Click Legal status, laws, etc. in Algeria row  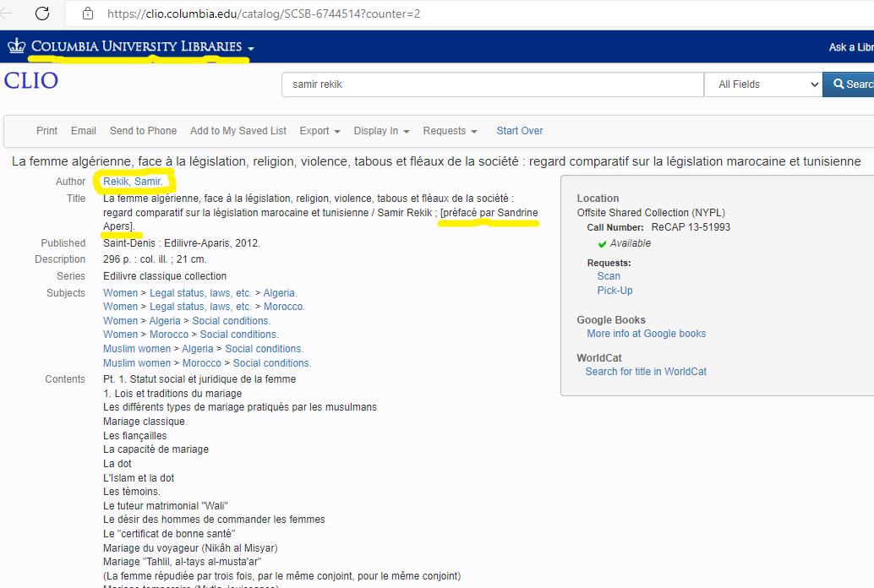pos(200,292)
